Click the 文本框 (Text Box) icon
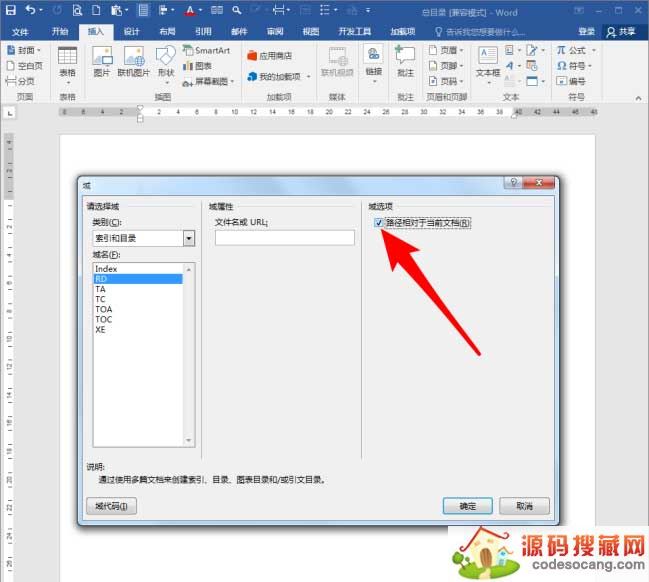Screen dimensions: 649x582 (487, 60)
